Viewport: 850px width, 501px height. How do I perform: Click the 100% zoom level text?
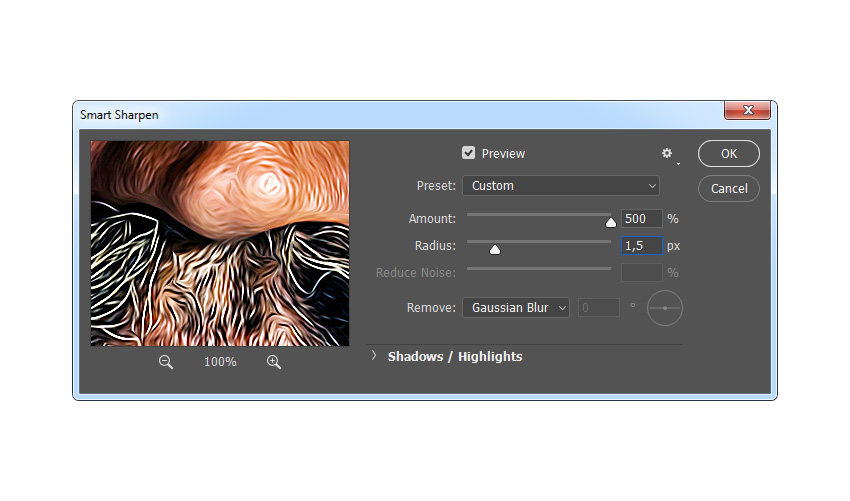pos(220,362)
